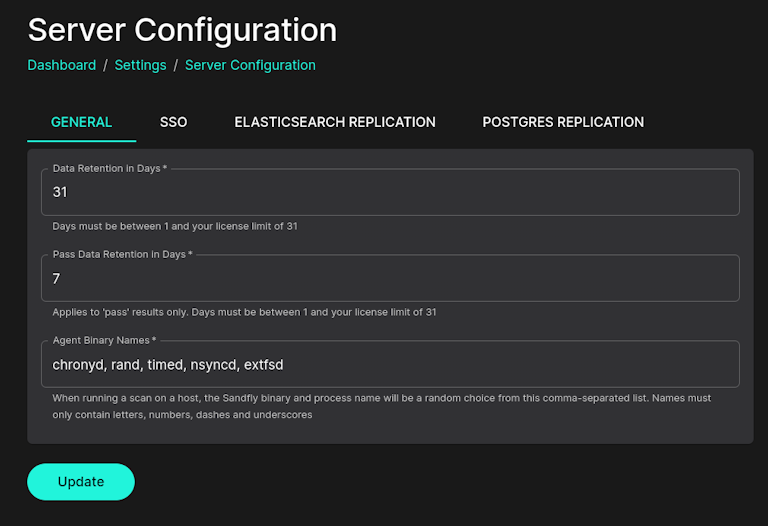Viewport: 768px width, 526px height.
Task: Click the "Pass Data Retention in Days" label
Action: point(122,255)
